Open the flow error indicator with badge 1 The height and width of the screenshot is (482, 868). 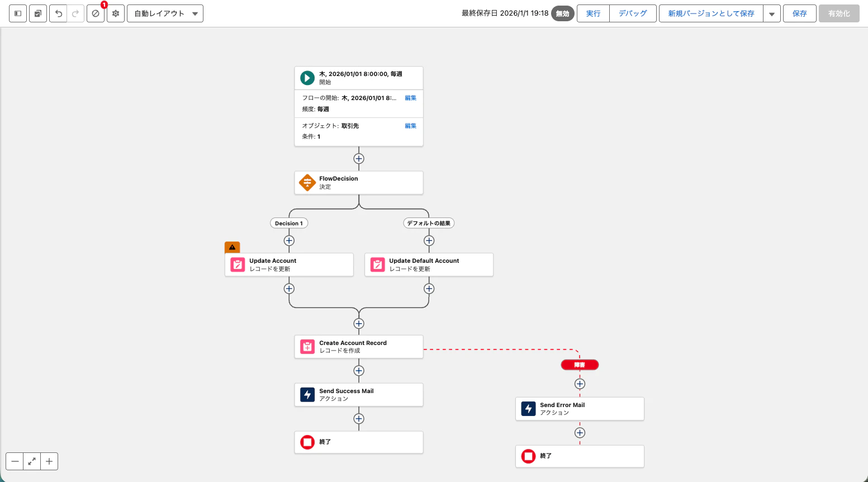pos(95,13)
